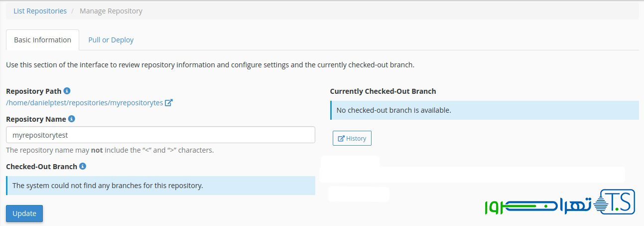644x226 pixels.
Task: Click the Repository Name label
Action: point(36,119)
